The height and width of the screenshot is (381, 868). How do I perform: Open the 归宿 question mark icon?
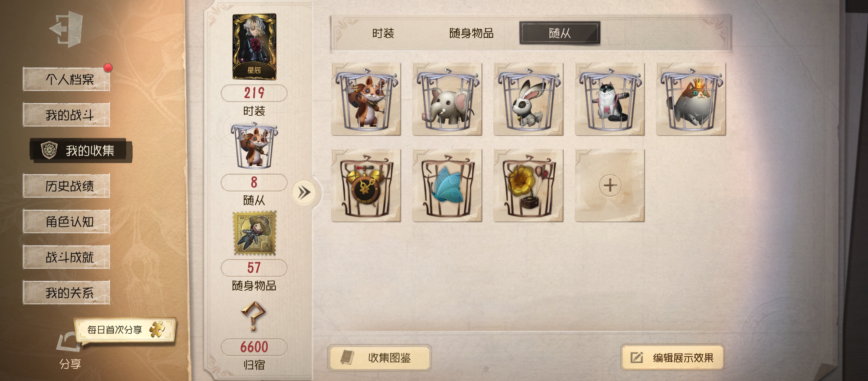254,316
